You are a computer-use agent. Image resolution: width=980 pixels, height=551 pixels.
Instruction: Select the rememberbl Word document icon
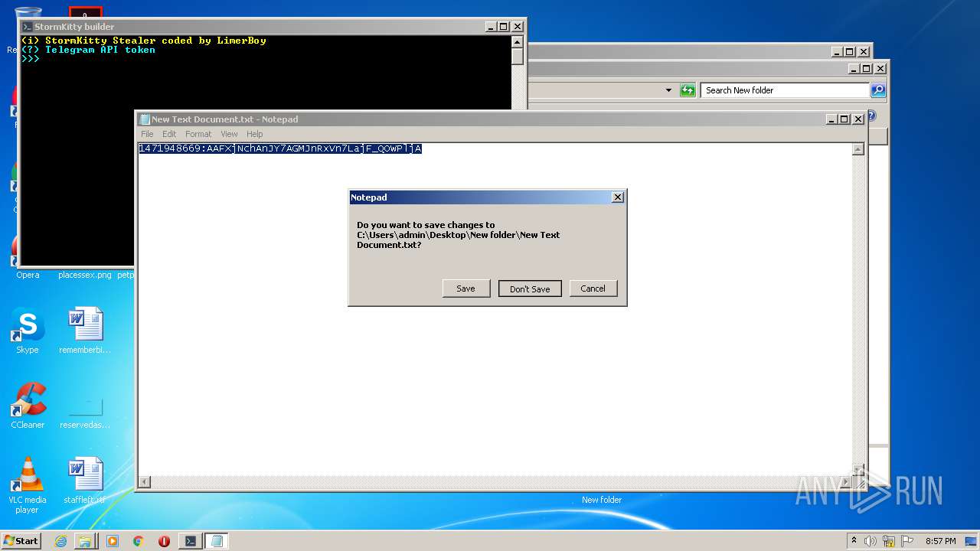point(85,324)
